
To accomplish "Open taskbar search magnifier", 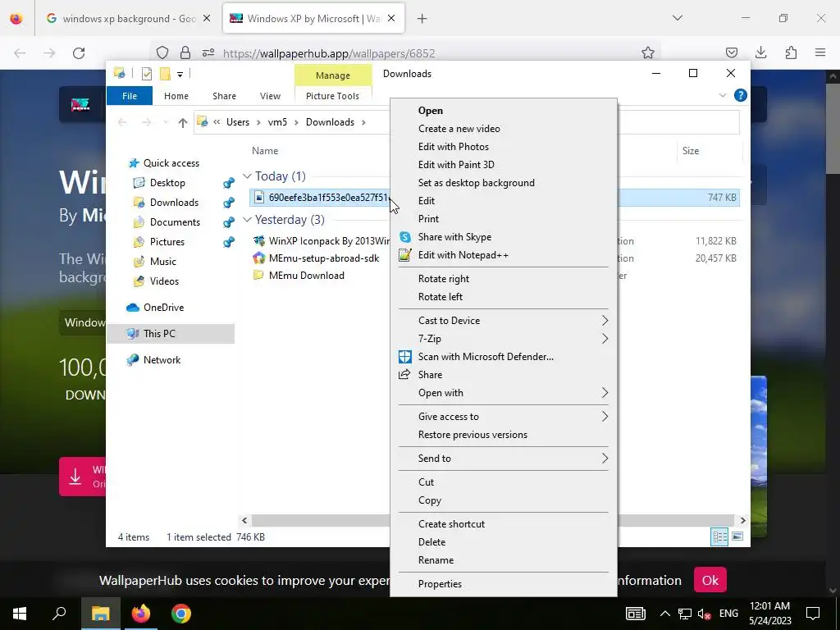I will pos(59,614).
